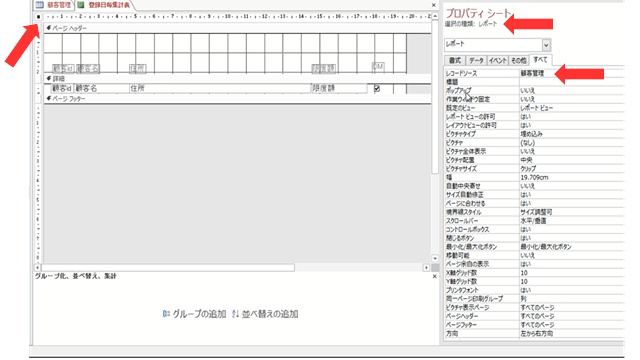This screenshot has height=360, width=640.
Task: Select the ページ フッター section bar
Action: click(237, 99)
